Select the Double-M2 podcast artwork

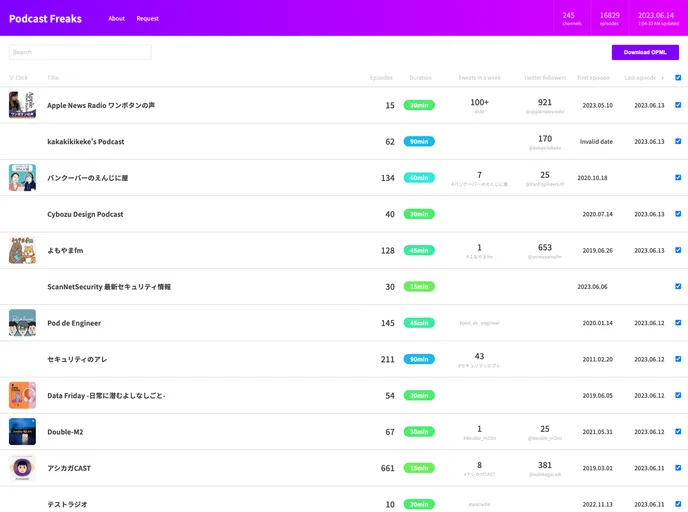[x=22, y=432]
